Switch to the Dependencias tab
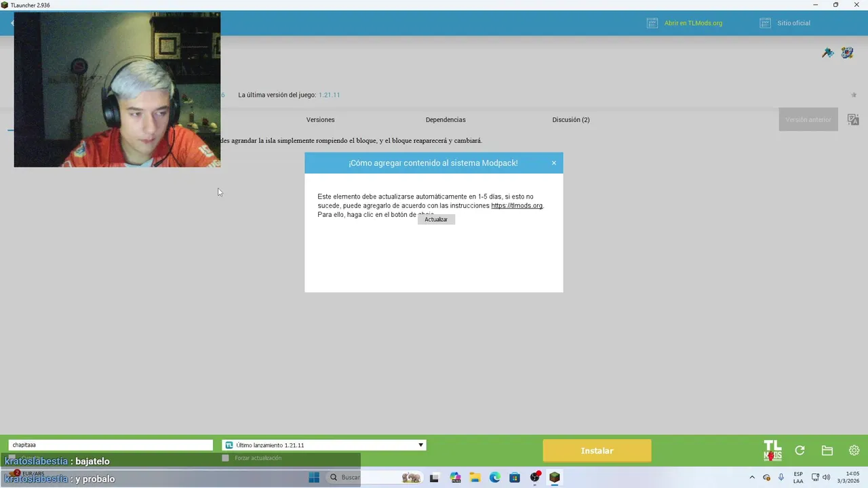The width and height of the screenshot is (868, 488). 446,120
